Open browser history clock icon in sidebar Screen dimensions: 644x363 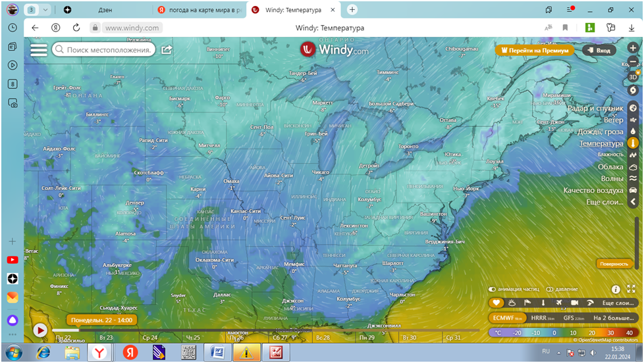[x=13, y=28]
